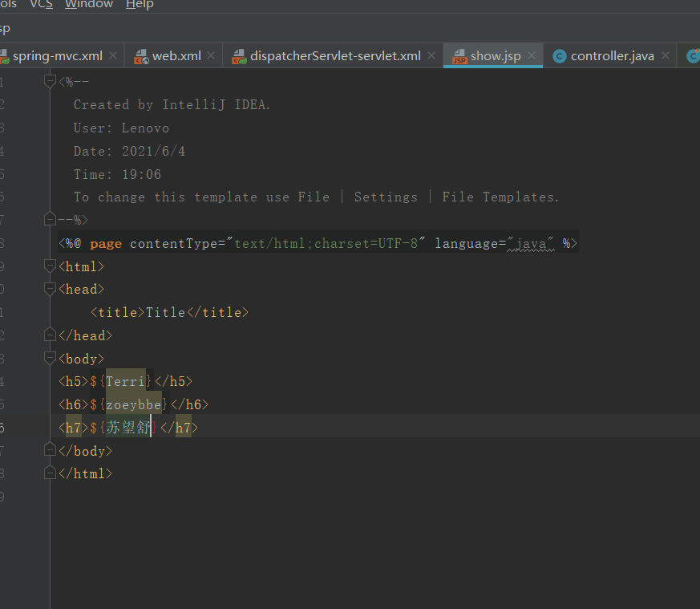Click 'text/html;charset=UTF-8' attribute value
Viewport: 700px width, 609px height.
point(326,243)
